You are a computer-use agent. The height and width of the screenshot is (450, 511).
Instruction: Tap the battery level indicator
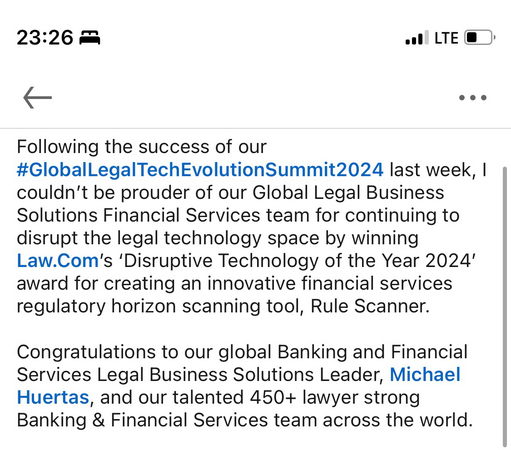coord(480,37)
